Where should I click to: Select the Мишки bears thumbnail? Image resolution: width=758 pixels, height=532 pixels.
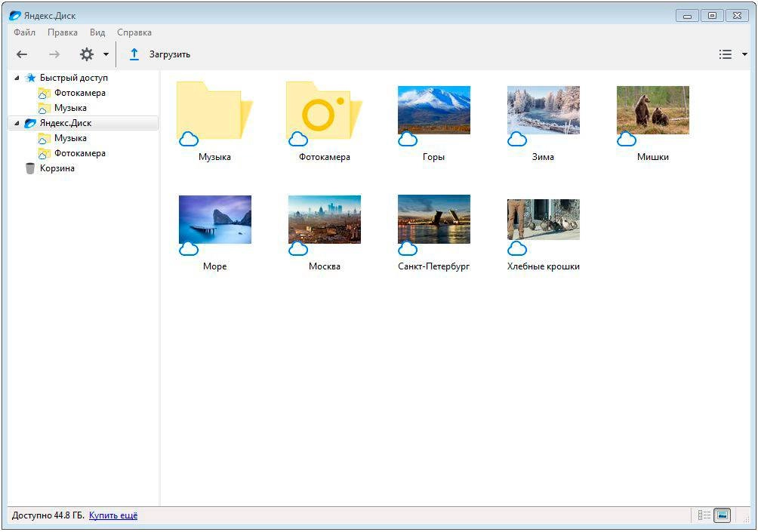tap(653, 109)
